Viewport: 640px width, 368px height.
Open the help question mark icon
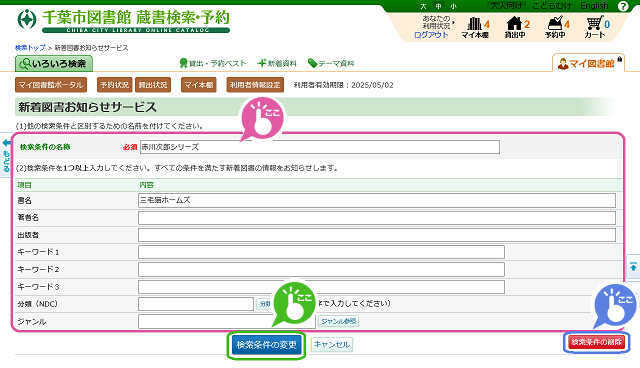click(x=623, y=6)
